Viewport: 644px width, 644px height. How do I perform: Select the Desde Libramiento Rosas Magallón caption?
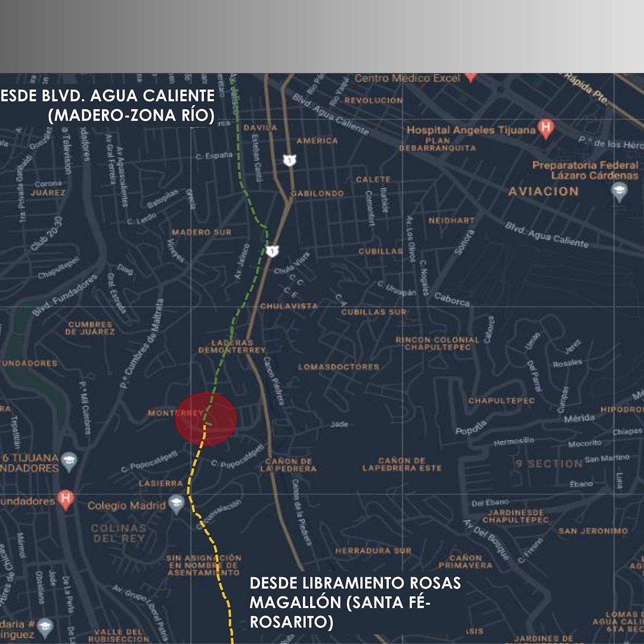click(355, 602)
